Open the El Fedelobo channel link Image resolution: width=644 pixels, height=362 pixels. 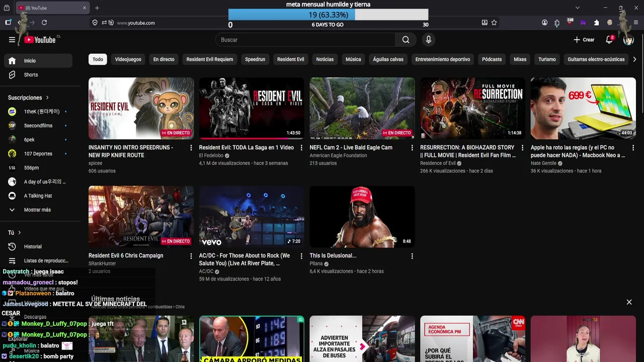coord(211,156)
